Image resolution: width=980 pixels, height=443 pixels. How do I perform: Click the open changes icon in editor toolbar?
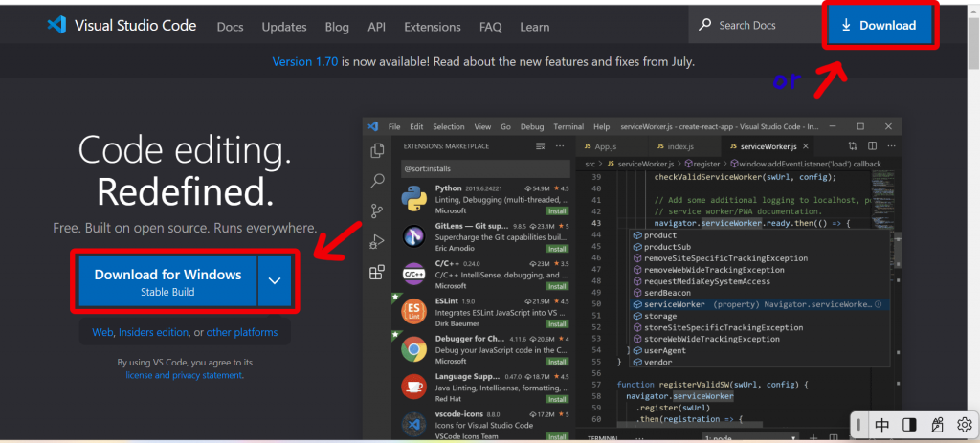[853, 146]
